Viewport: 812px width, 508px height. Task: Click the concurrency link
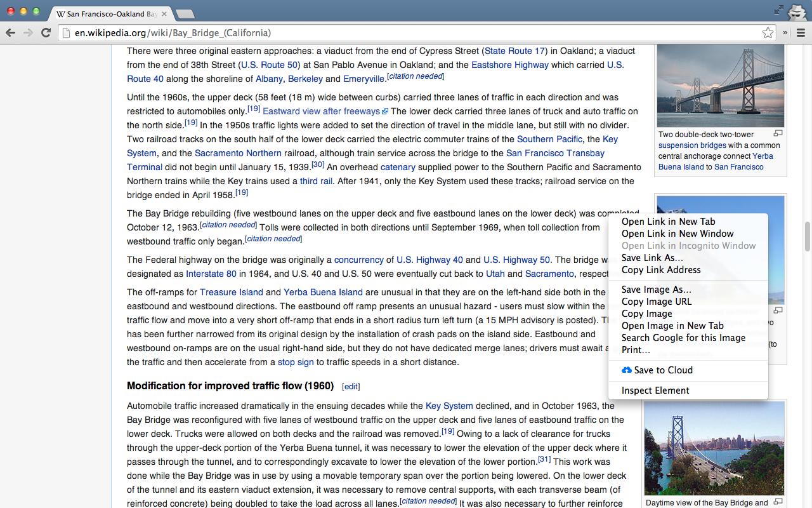[359, 260]
